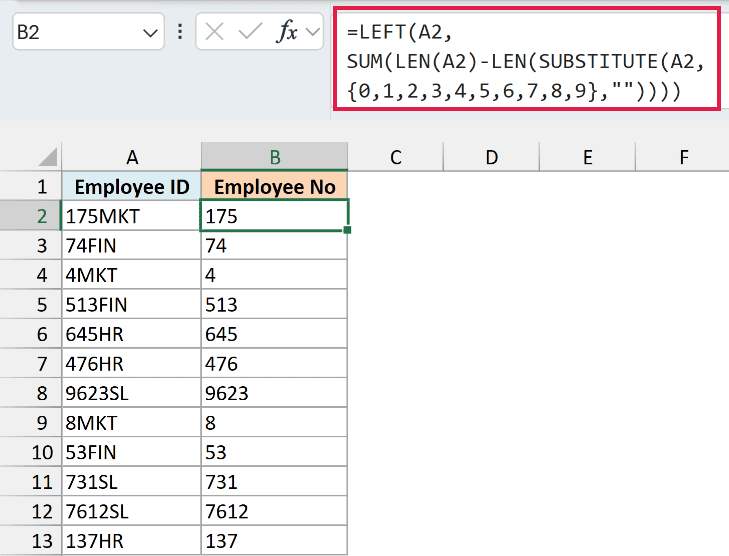Select cell containing 731SL
Image resolution: width=729 pixels, height=556 pixels.
point(132,482)
